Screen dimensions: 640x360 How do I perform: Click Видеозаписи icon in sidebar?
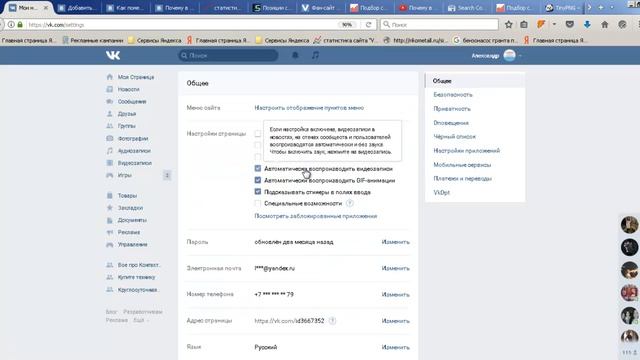coord(109,163)
